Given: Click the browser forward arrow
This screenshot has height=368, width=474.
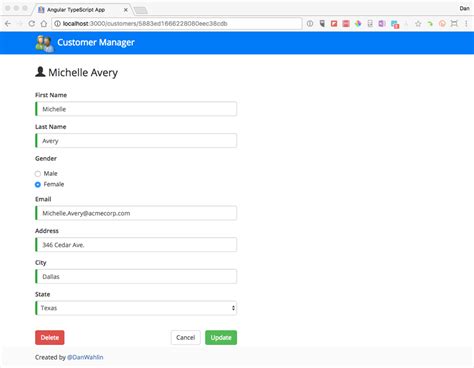Looking at the screenshot, I should pyautogui.click(x=20, y=24).
